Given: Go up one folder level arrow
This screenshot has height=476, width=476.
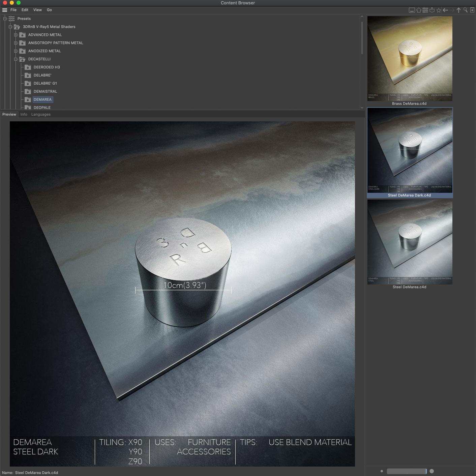Looking at the screenshot, I should [458, 10].
